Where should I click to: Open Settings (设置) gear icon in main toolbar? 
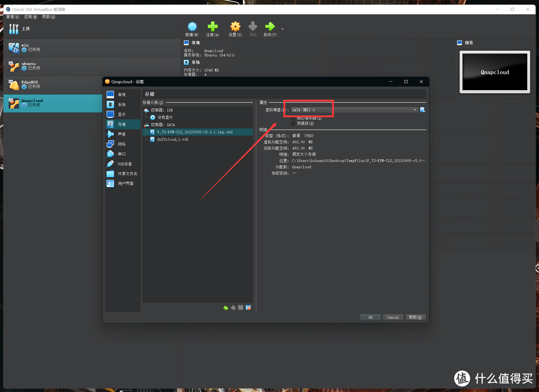coord(235,26)
